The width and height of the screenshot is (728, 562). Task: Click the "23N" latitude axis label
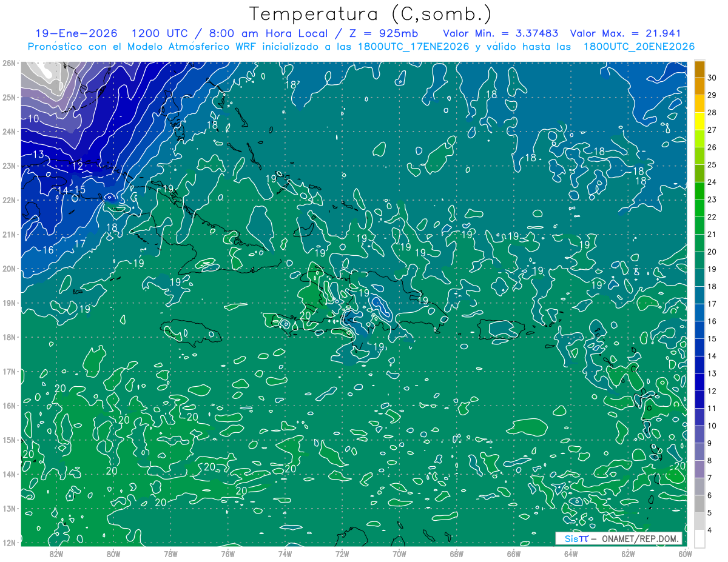(x=8, y=166)
